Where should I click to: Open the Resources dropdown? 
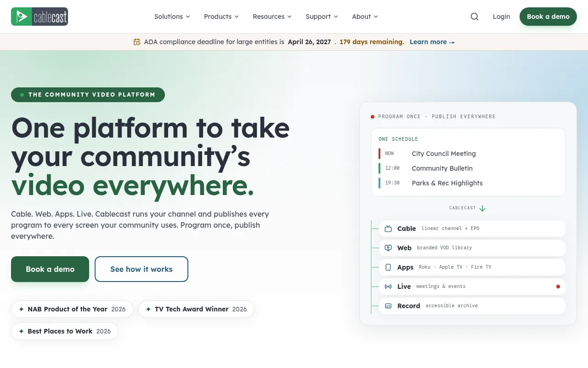pyautogui.click(x=272, y=17)
